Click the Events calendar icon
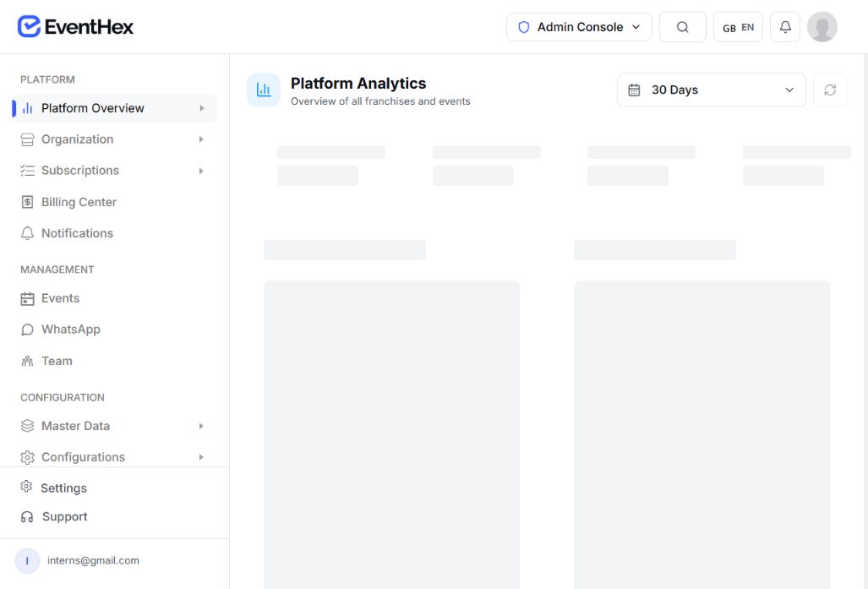 [27, 299]
